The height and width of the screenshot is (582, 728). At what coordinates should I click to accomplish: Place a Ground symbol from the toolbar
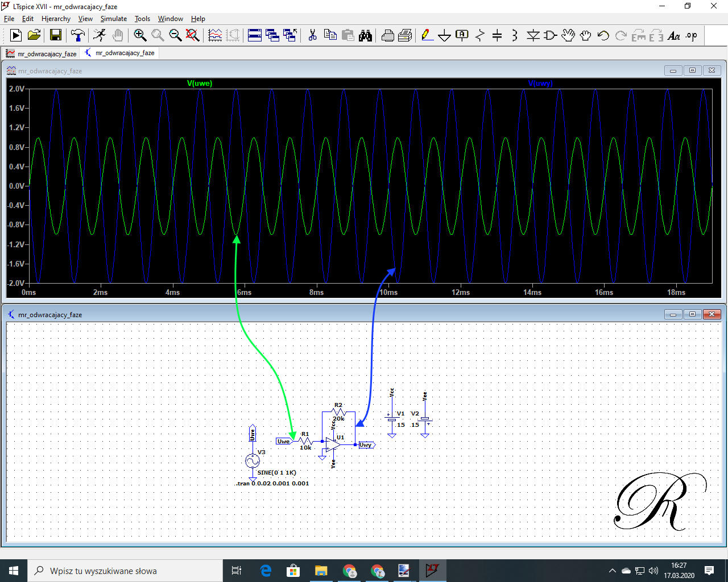tap(445, 35)
